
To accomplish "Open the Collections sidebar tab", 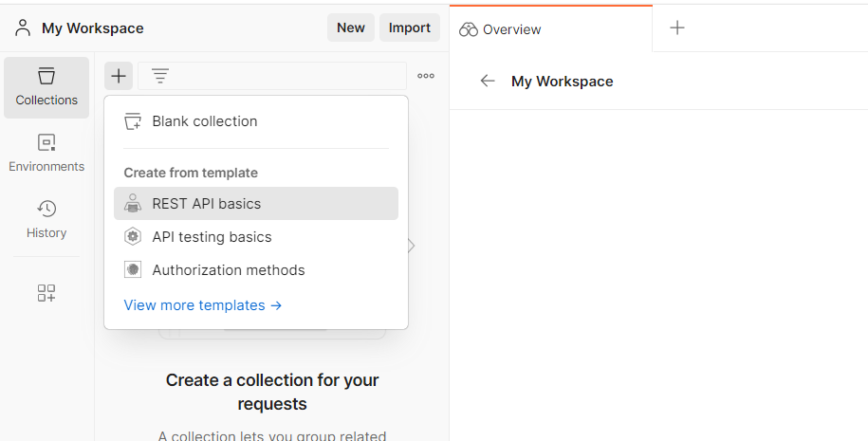I will (46, 87).
